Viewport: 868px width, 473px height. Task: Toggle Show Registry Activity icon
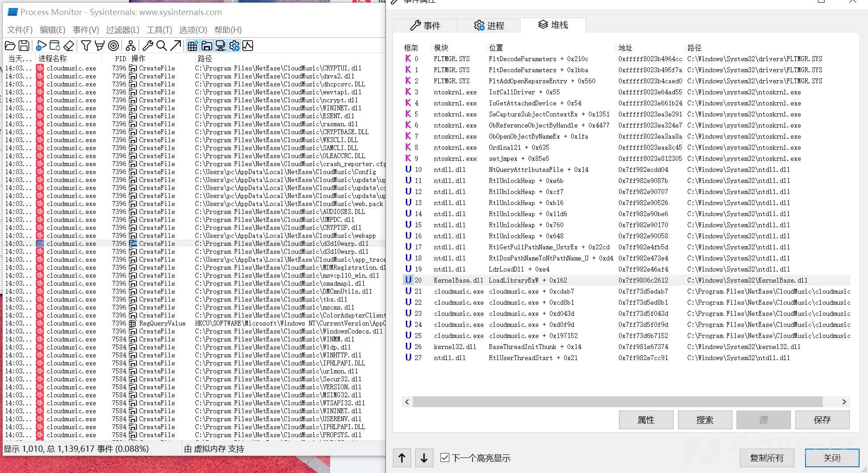[x=192, y=46]
